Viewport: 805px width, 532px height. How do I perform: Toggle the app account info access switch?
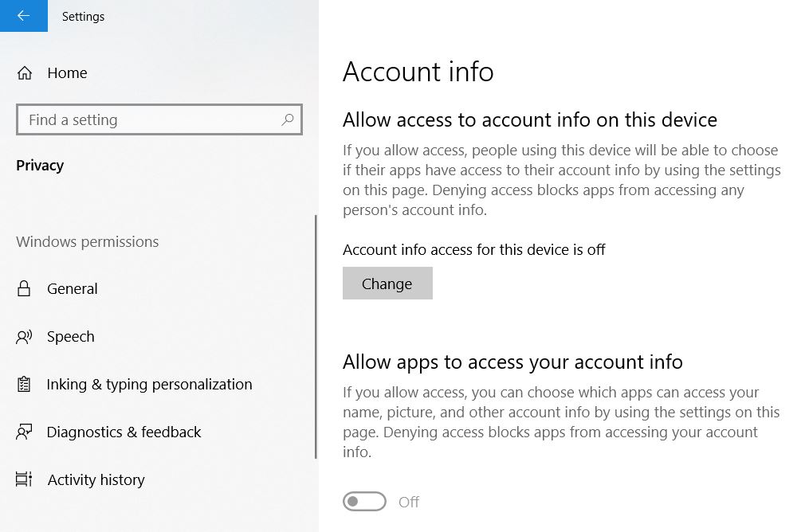pos(364,502)
